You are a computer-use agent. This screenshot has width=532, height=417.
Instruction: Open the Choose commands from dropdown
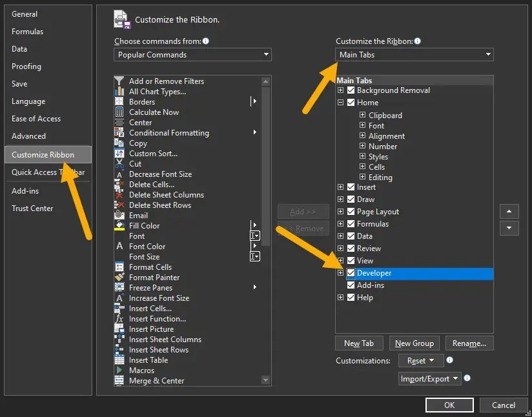pos(193,55)
